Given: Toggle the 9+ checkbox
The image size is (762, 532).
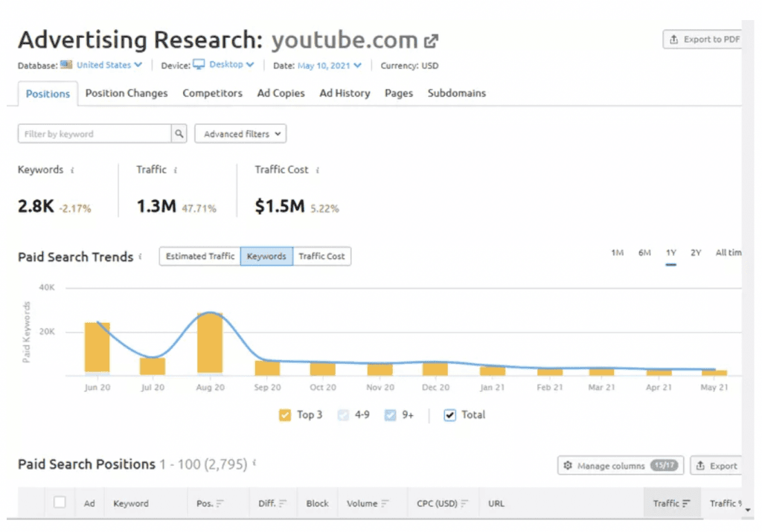Looking at the screenshot, I should click(x=390, y=415).
